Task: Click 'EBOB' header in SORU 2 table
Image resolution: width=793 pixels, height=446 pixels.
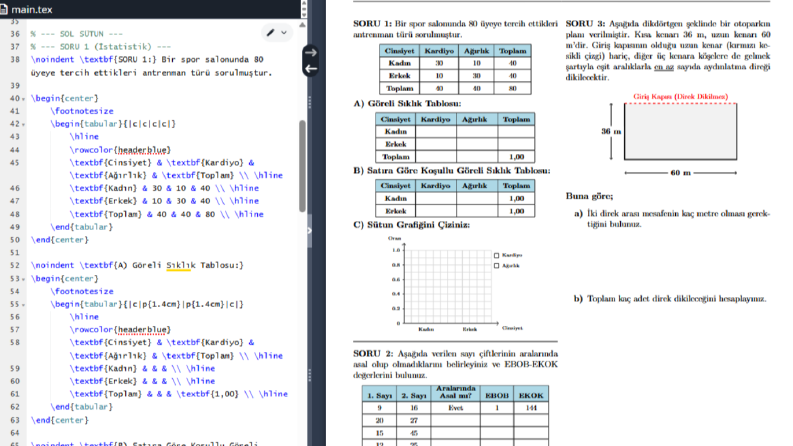Action: (497, 395)
